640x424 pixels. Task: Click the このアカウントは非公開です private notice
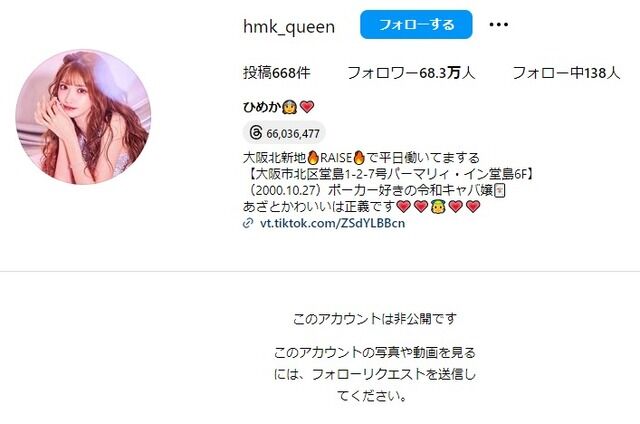tap(375, 318)
